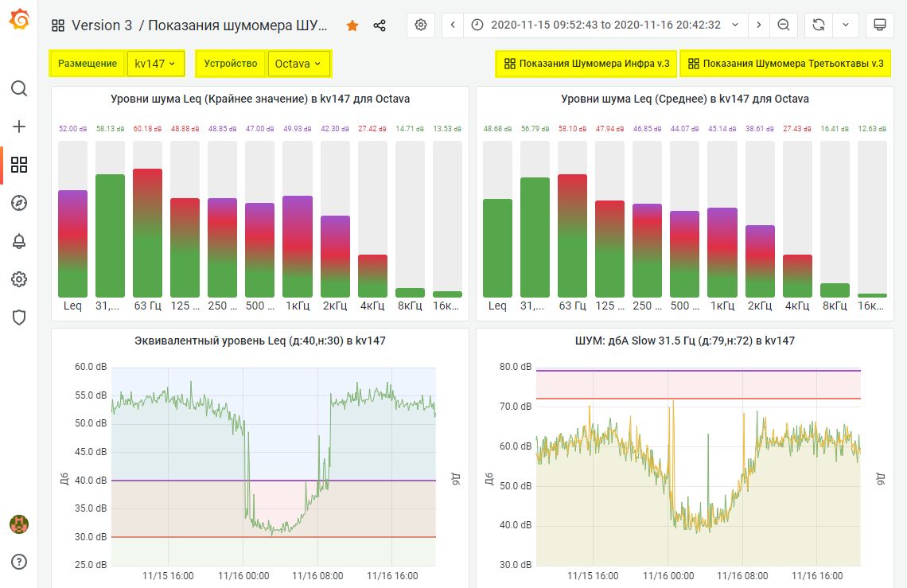Share dashboard using share icon

pyautogui.click(x=380, y=25)
